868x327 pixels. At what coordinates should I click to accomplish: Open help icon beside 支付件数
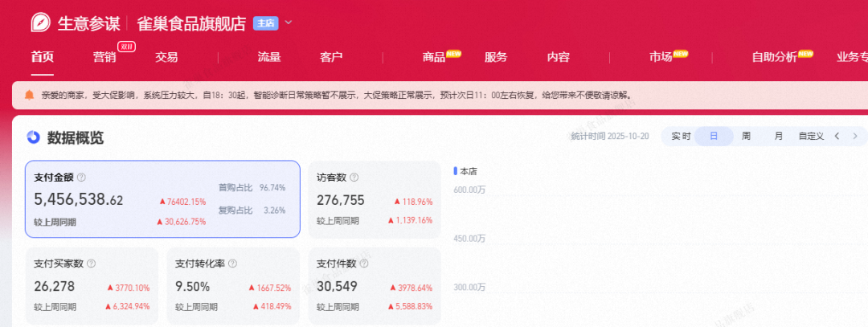tap(354, 264)
